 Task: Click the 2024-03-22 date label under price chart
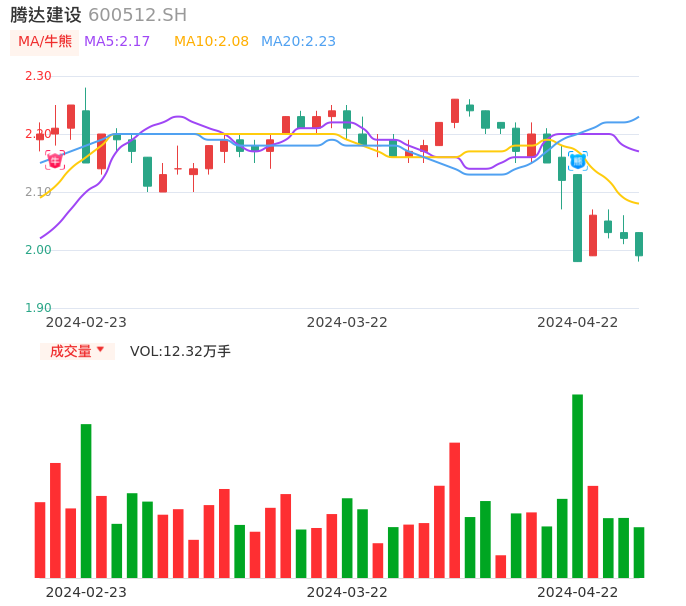coord(347,322)
